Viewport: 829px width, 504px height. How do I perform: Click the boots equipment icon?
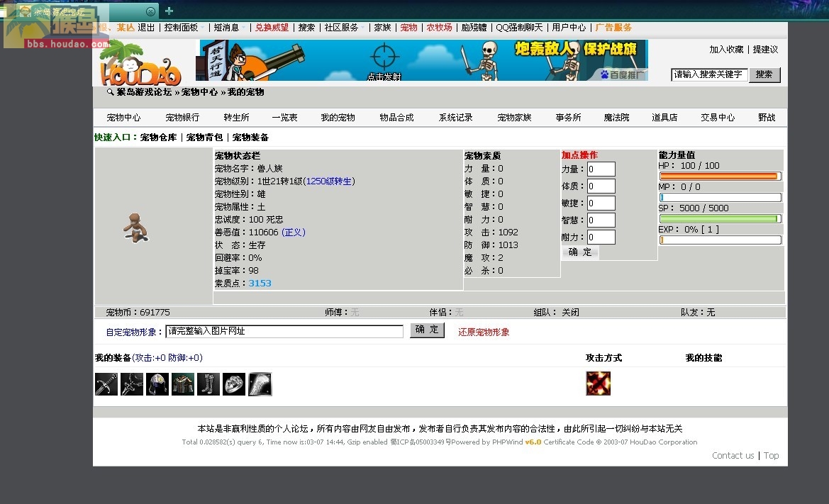(x=208, y=384)
